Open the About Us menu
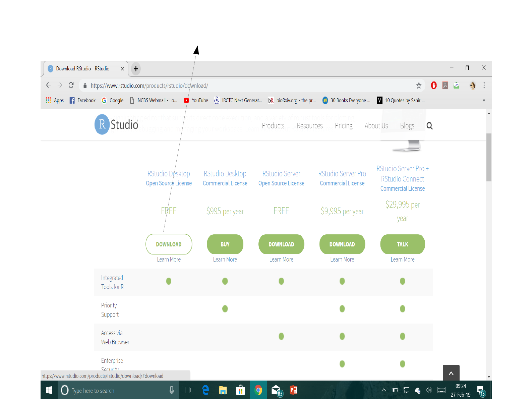The image size is (532, 399). pos(376,126)
